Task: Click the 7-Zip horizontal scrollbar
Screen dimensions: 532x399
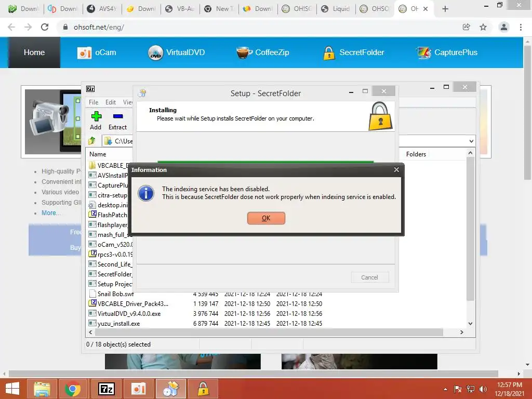Action: click(268, 332)
